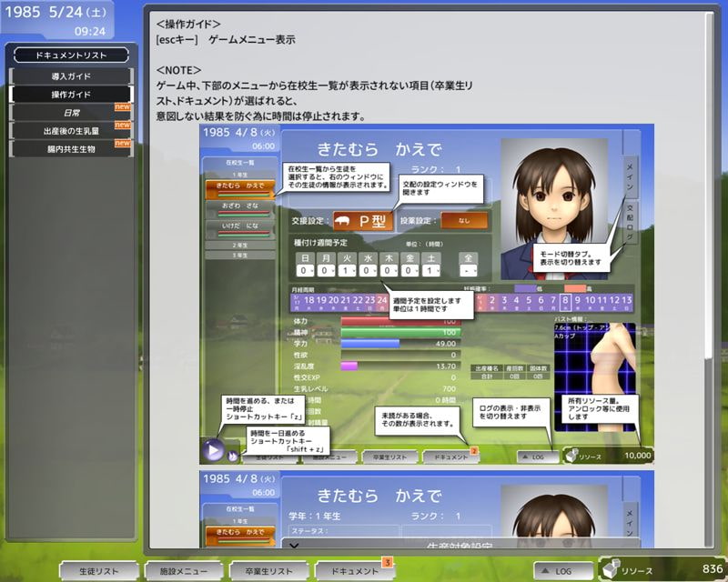728x582 pixels.
Task: Click the <操作ガイド> heading text
Action: click(188, 25)
